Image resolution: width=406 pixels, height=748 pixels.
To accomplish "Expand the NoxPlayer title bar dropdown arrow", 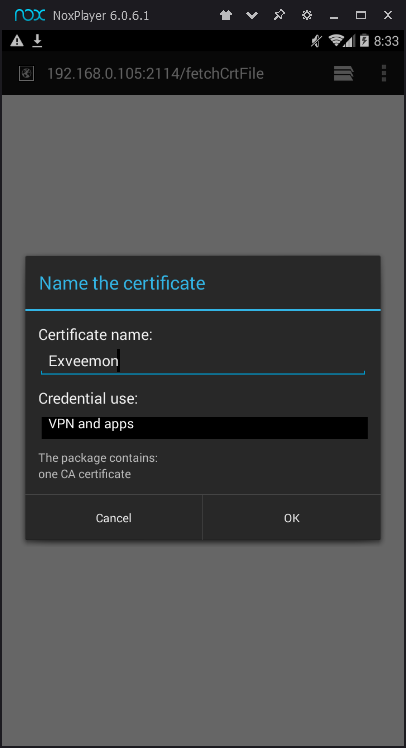I will coord(252,15).
